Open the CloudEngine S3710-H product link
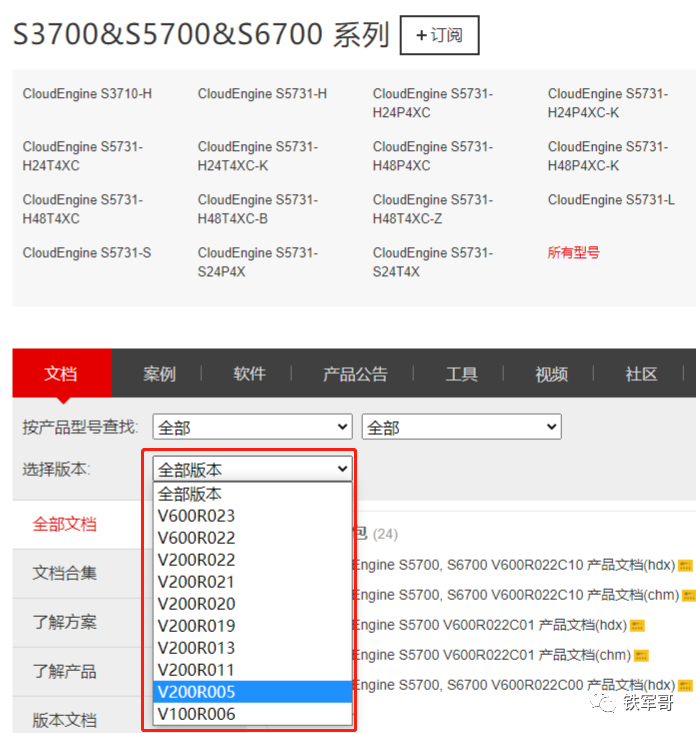 (x=87, y=94)
